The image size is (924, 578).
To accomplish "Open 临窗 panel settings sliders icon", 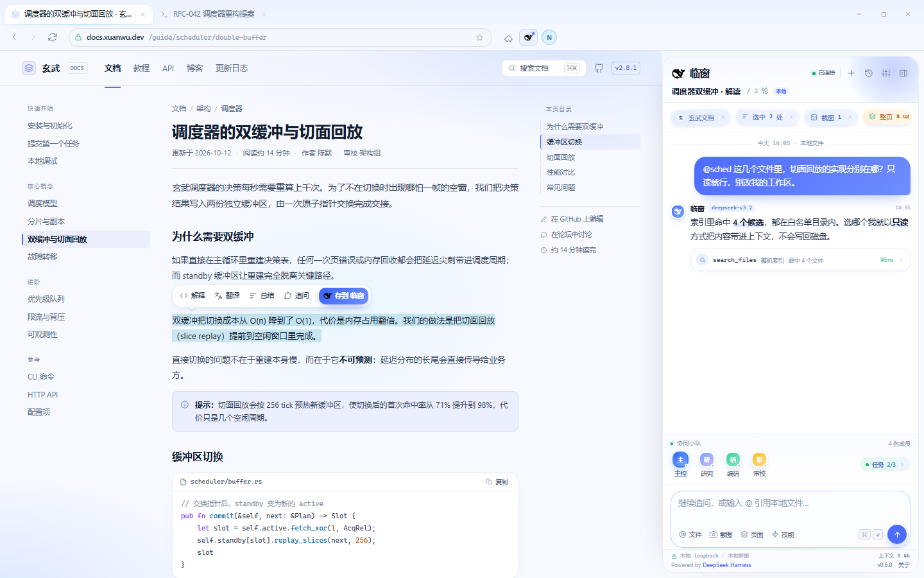I will pyautogui.click(x=886, y=73).
